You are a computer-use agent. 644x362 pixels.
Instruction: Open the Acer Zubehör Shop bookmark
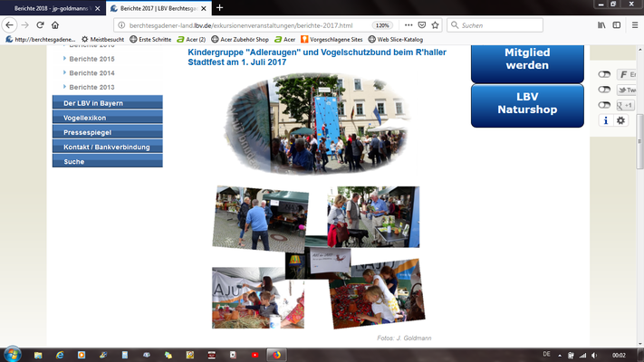240,40
